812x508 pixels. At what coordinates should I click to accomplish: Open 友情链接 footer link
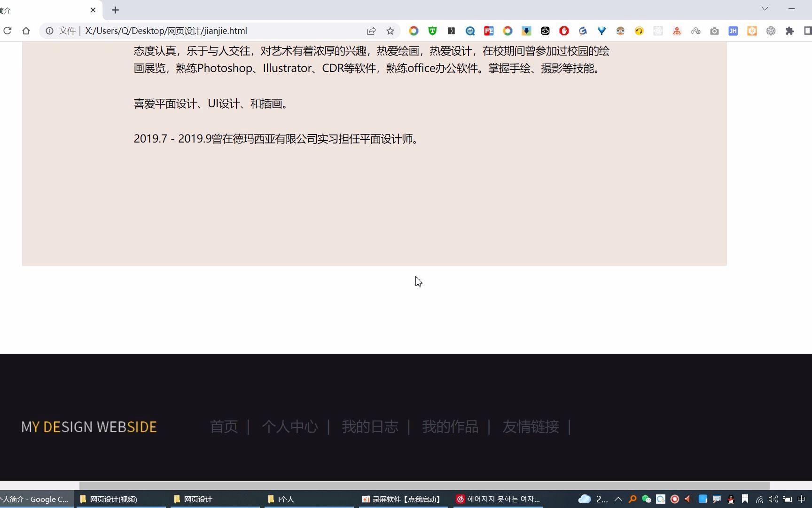click(531, 427)
